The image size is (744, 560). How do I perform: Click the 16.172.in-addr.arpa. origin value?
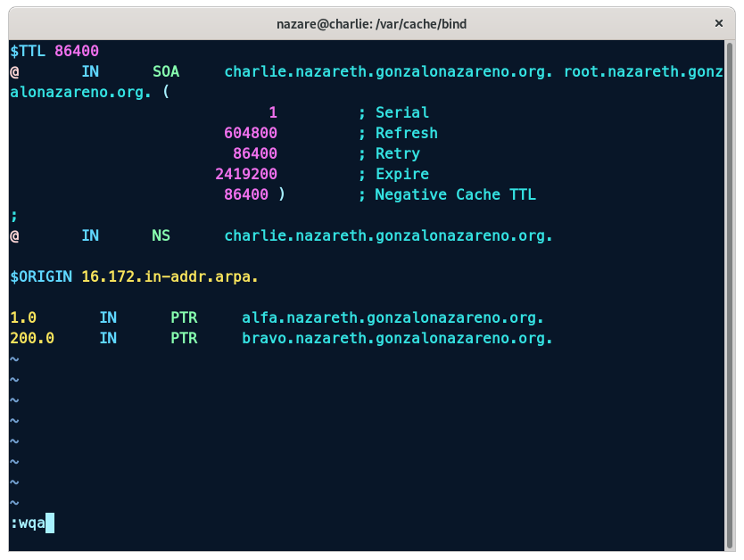170,276
